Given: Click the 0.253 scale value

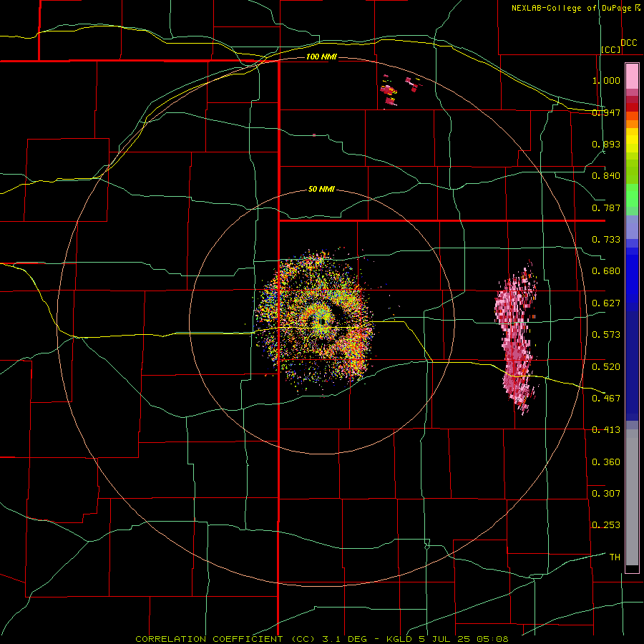Looking at the screenshot, I should [x=606, y=525].
